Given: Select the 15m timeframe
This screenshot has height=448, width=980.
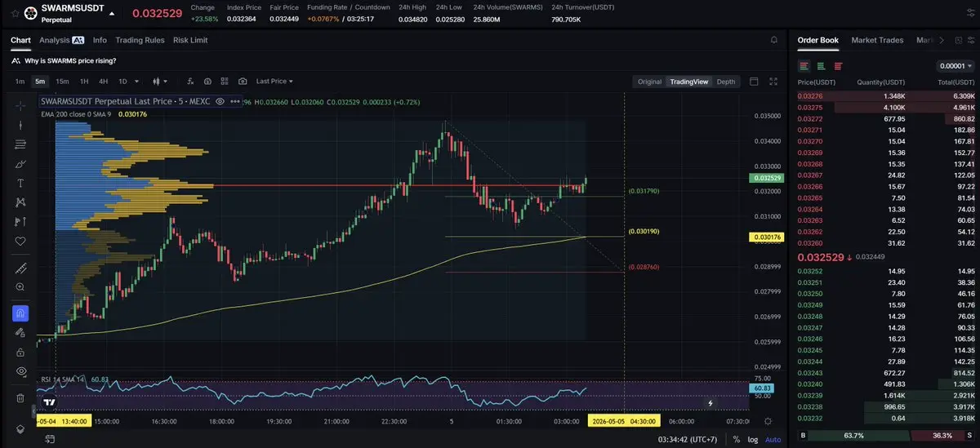Looking at the screenshot, I should [x=62, y=82].
